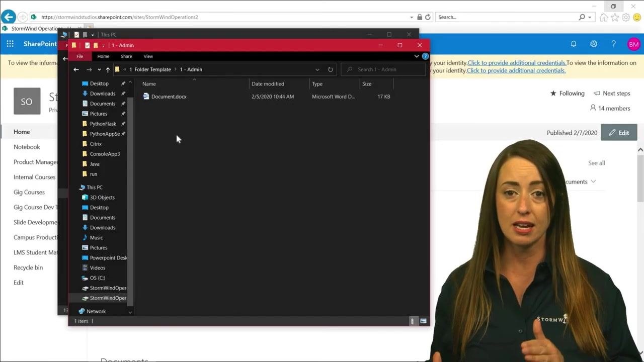This screenshot has height=362, width=644.
Task: Open the File menu in Explorer
Action: click(79, 56)
